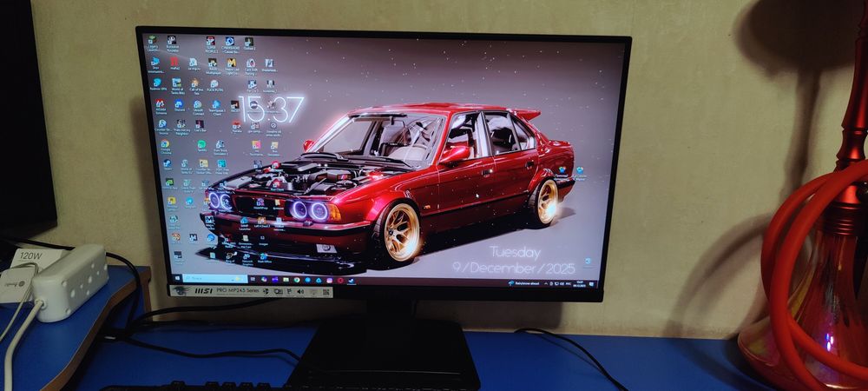Select the Ring of Elysium desktop icon

[229, 259]
